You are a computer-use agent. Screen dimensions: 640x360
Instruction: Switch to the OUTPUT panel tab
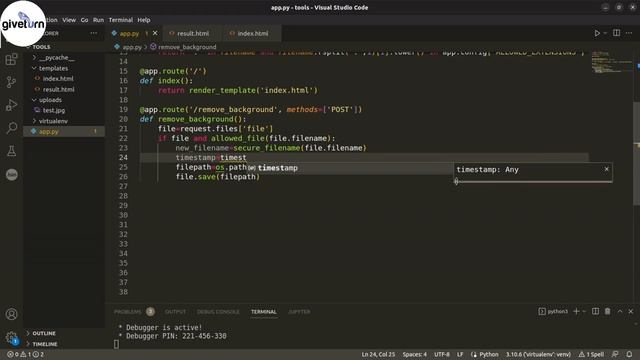[176, 312]
